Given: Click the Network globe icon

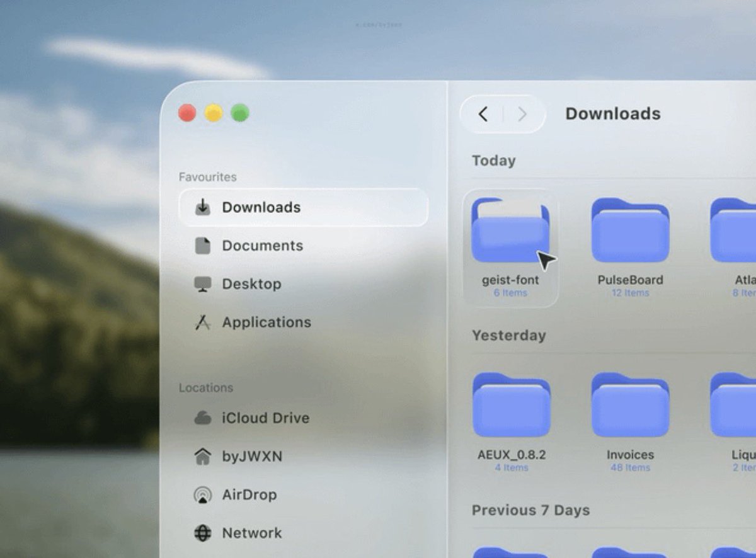Looking at the screenshot, I should [202, 533].
